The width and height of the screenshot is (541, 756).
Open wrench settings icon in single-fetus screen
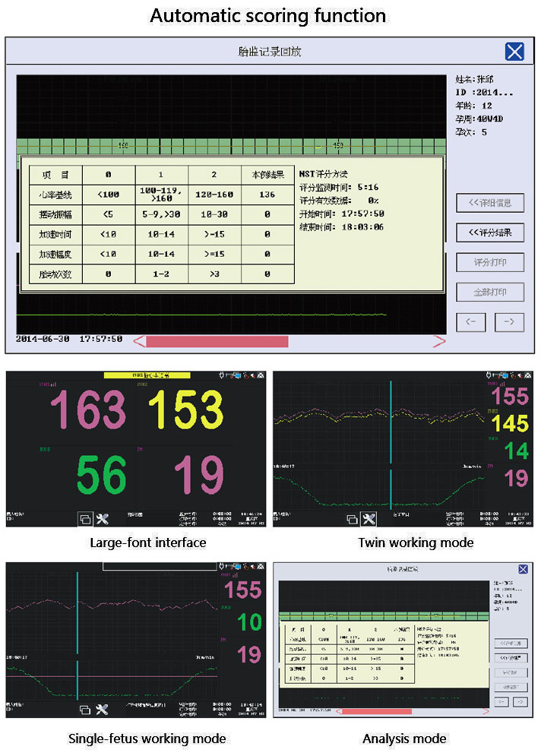coord(102,710)
